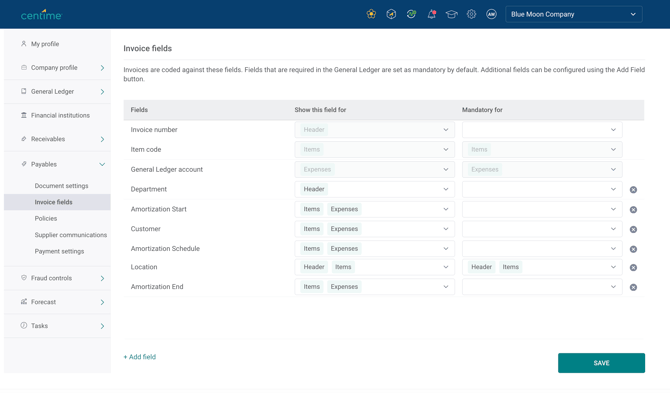Click the Forecast chart icon
Screen dimensions: 670x393
point(24,302)
